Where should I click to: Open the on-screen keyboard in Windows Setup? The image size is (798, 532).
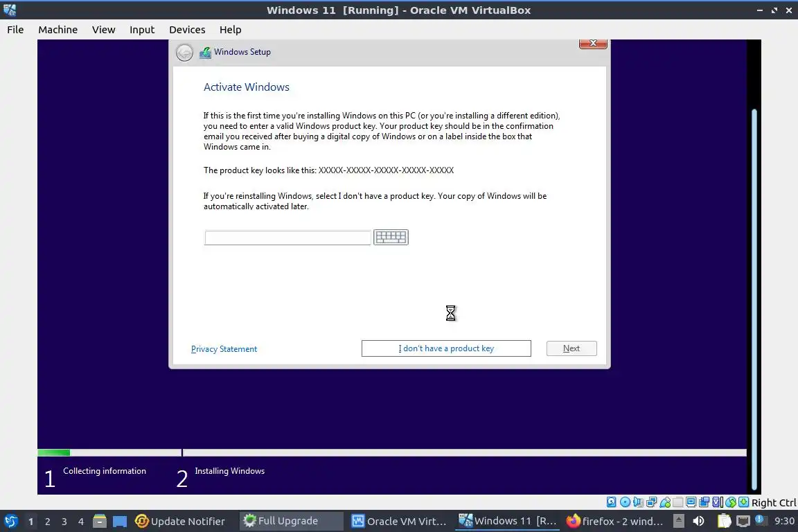[x=391, y=237]
